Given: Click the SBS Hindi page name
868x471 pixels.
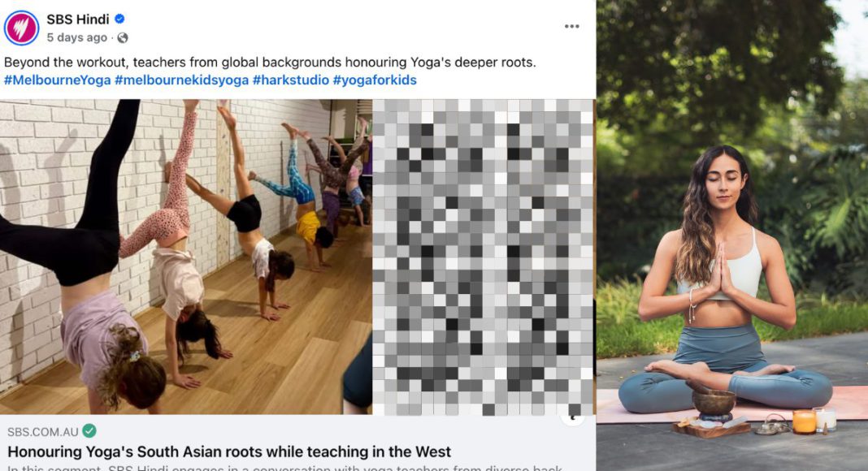Looking at the screenshot, I should coord(77,19).
